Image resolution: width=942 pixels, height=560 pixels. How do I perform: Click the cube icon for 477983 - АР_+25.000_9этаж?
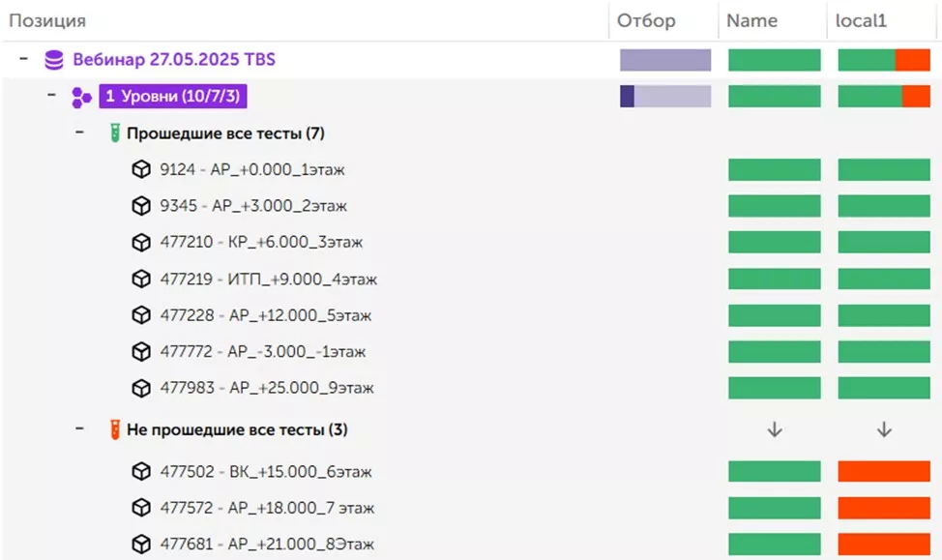(141, 388)
